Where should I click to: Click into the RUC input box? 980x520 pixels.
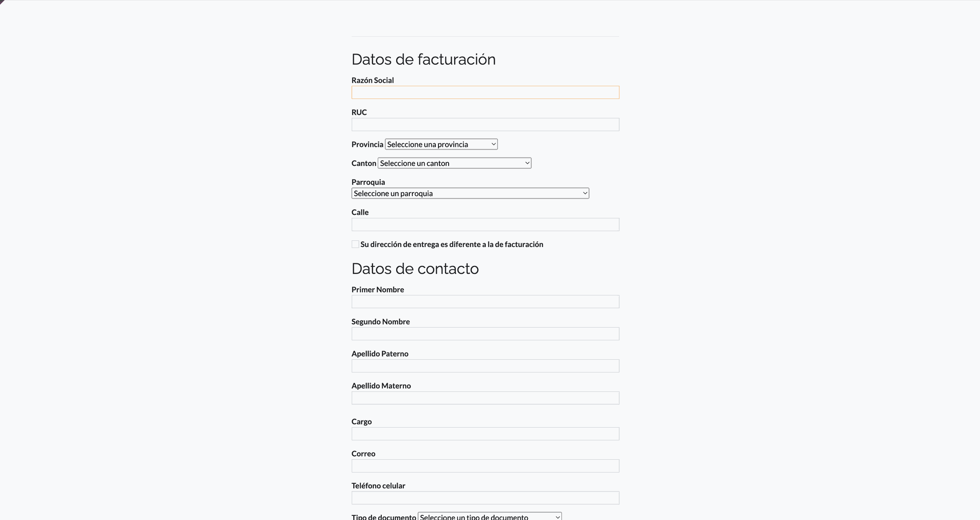[x=485, y=125]
